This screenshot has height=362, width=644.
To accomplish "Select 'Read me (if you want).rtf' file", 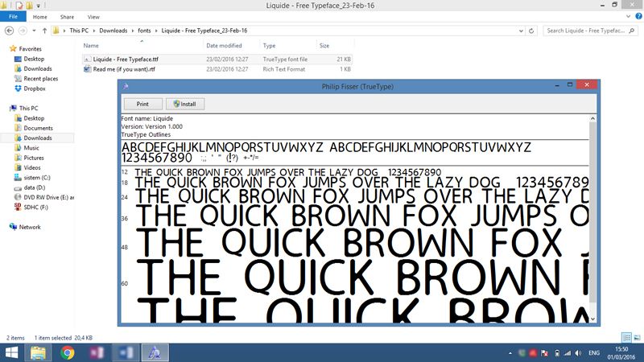I will coord(124,69).
